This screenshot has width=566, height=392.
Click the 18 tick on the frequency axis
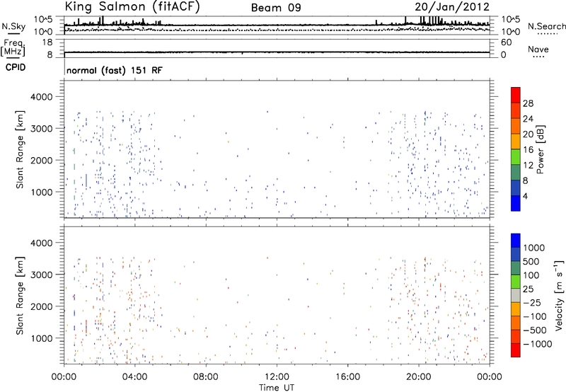(x=47, y=42)
